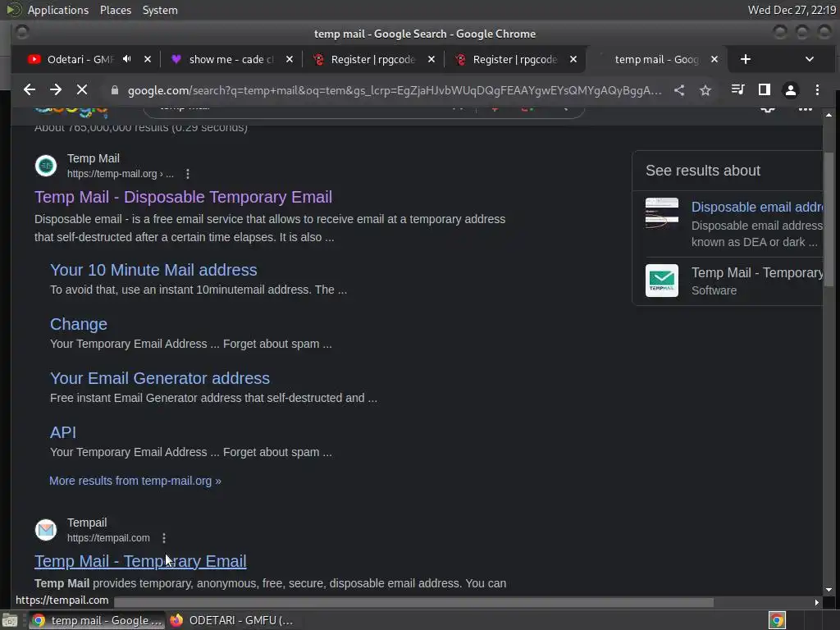
Task: Click the temp-mail.org site favicon
Action: (46, 166)
